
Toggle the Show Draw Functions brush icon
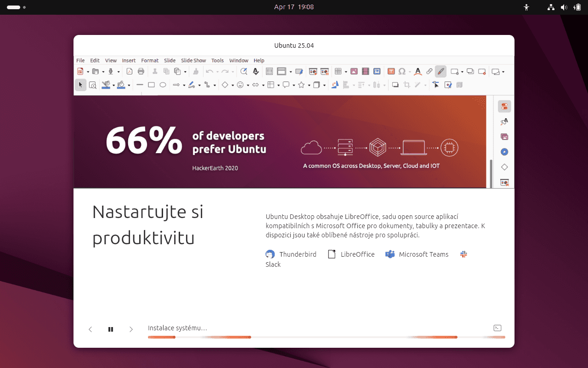tap(441, 71)
